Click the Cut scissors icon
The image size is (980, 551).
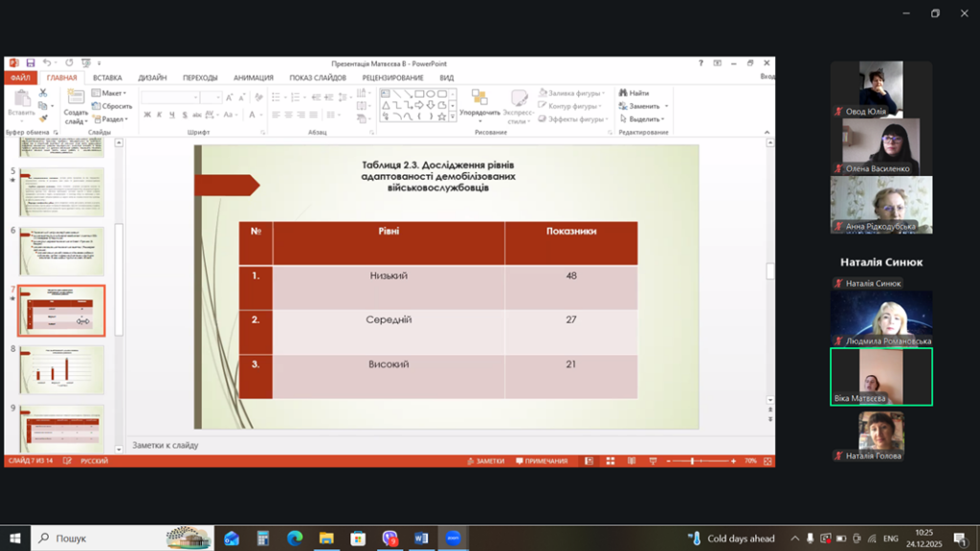(42, 93)
